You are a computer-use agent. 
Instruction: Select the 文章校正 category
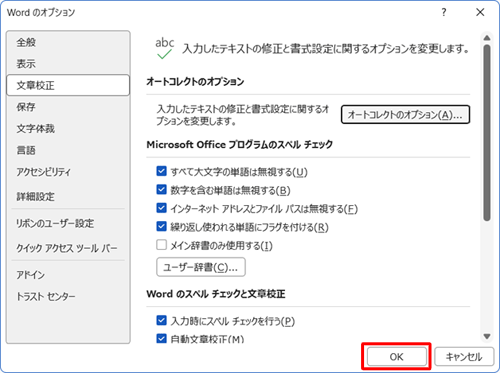68,85
